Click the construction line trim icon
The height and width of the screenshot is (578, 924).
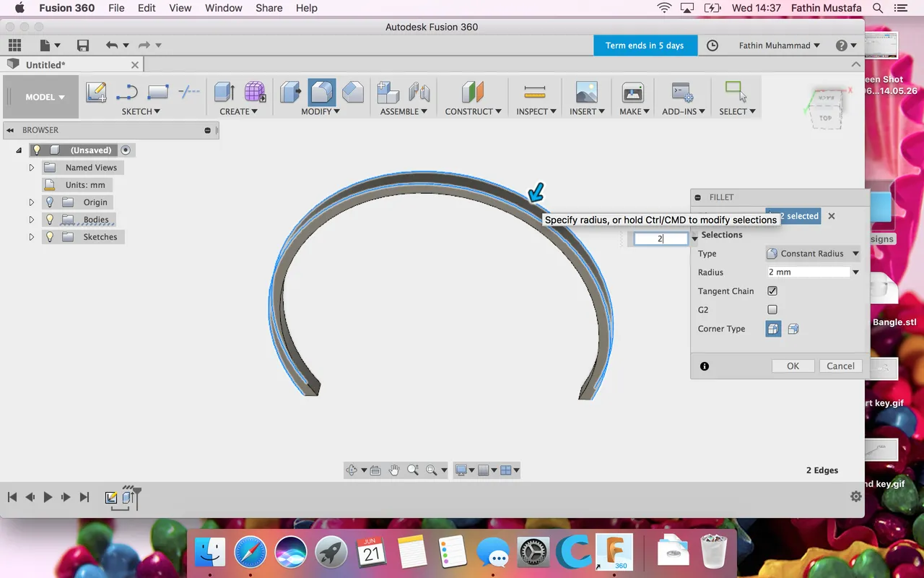189,92
